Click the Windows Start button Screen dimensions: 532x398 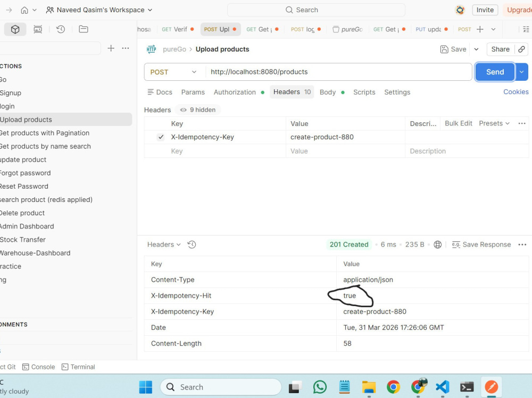pos(146,387)
